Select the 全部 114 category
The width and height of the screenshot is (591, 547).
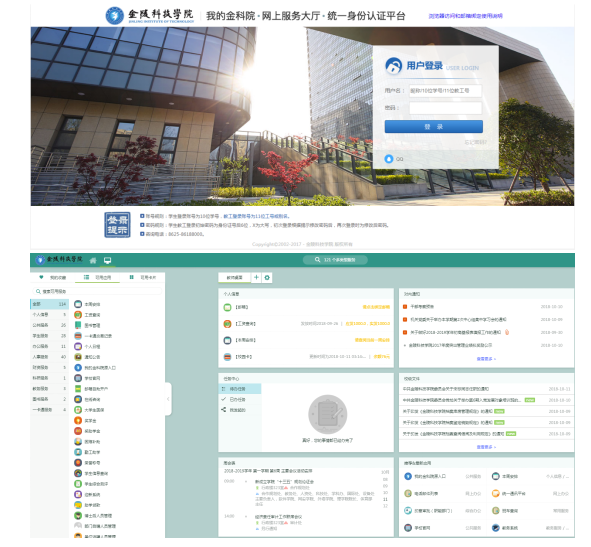coord(49,304)
